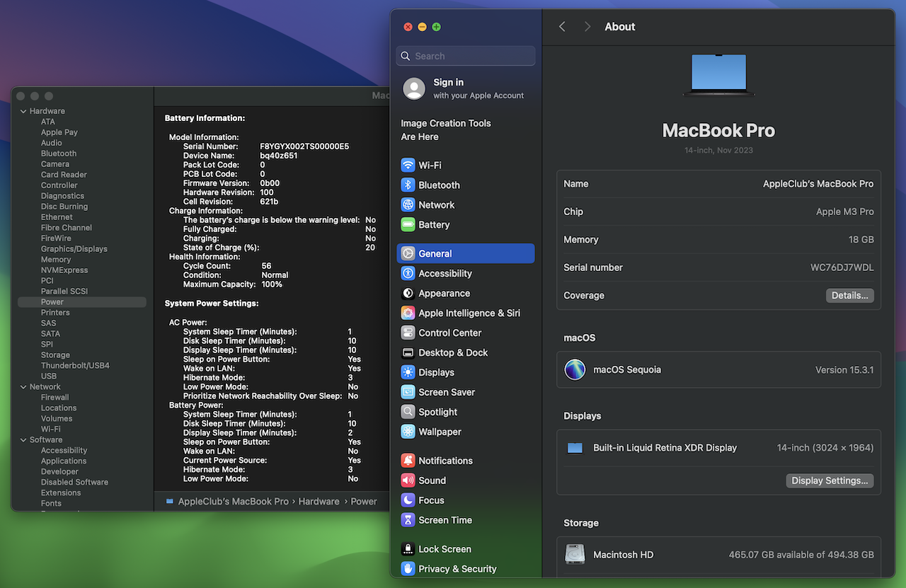Image resolution: width=906 pixels, height=588 pixels.
Task: Click Maximum Capacity 100% value
Action: pos(272,284)
